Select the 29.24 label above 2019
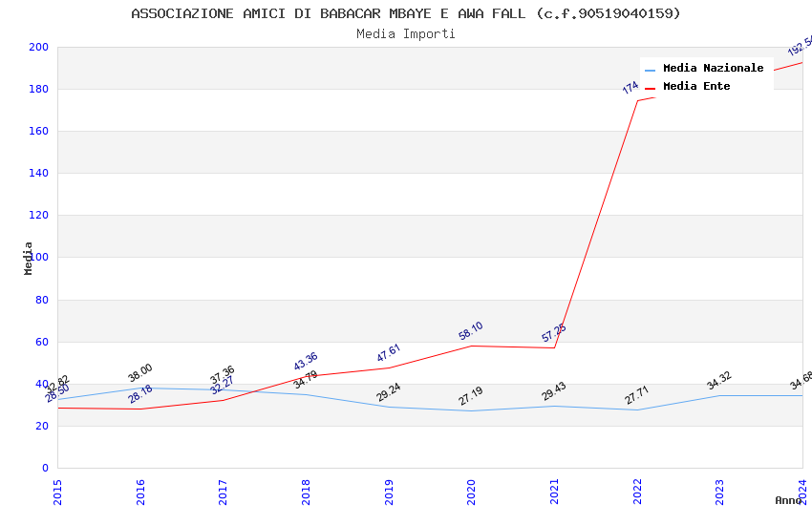The width and height of the screenshot is (812, 525). coord(389,391)
